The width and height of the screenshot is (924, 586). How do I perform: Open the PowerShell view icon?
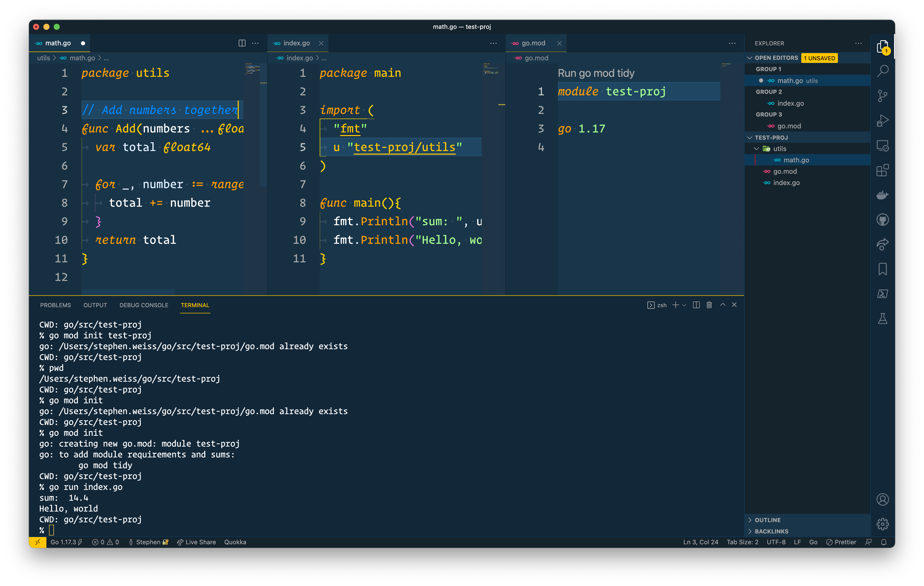click(x=882, y=294)
